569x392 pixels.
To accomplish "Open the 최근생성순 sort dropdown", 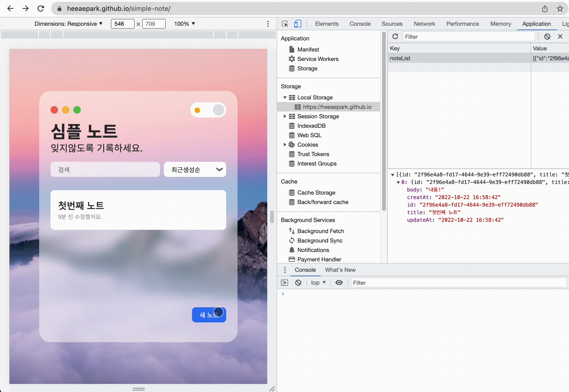I will (195, 170).
